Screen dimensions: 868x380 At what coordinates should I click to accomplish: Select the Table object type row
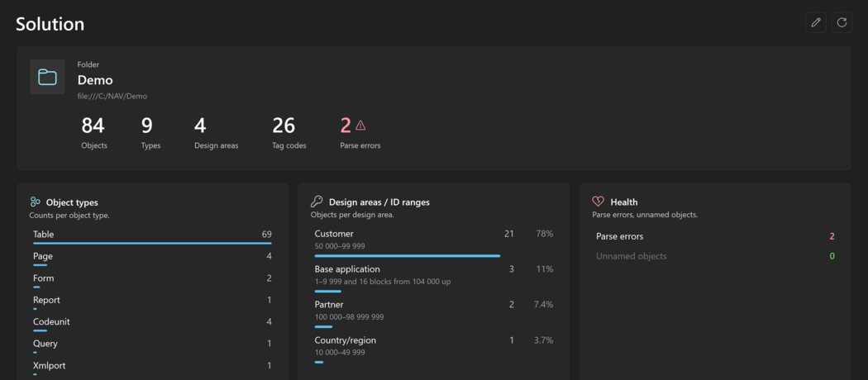pos(152,236)
